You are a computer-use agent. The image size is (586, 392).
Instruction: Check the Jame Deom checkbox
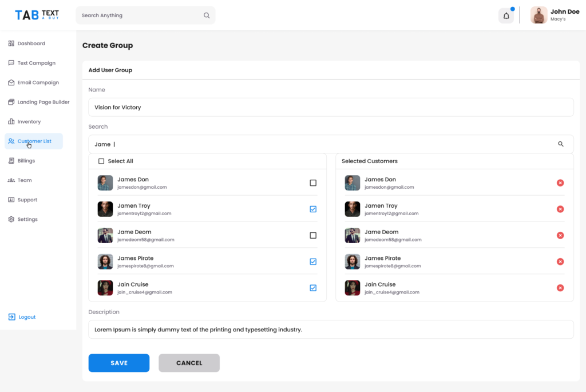point(313,235)
